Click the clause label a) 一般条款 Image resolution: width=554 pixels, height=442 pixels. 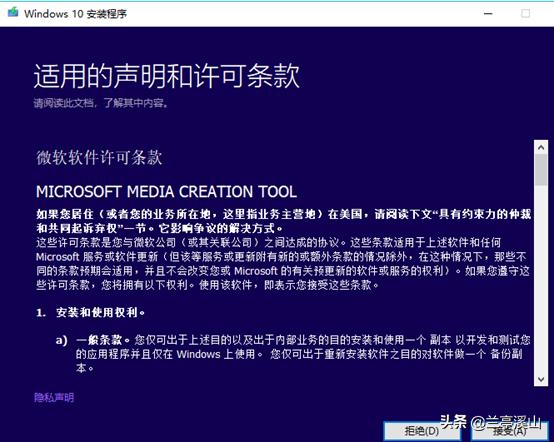[x=93, y=340]
